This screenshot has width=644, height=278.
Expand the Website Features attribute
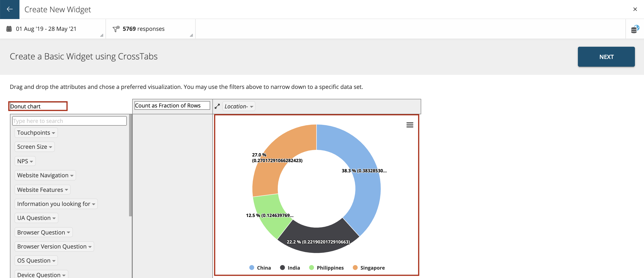(43, 190)
